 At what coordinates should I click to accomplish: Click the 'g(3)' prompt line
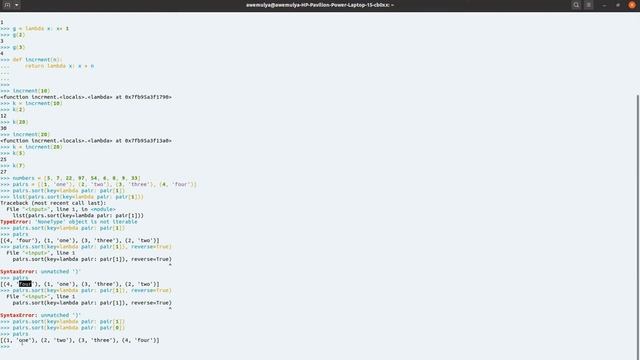click(x=13, y=47)
